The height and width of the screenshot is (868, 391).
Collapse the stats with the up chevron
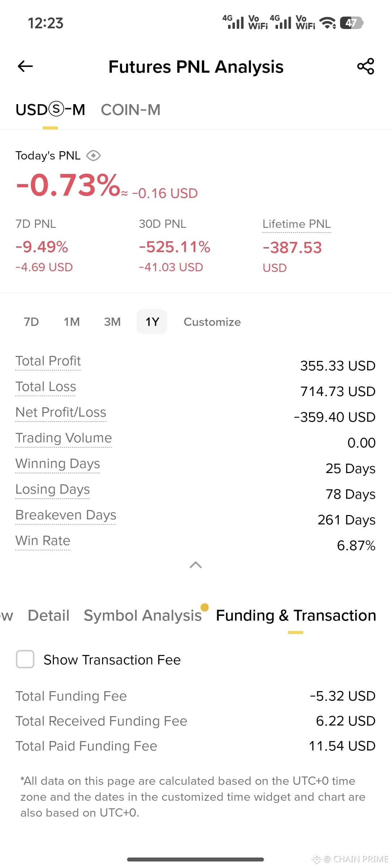click(195, 565)
